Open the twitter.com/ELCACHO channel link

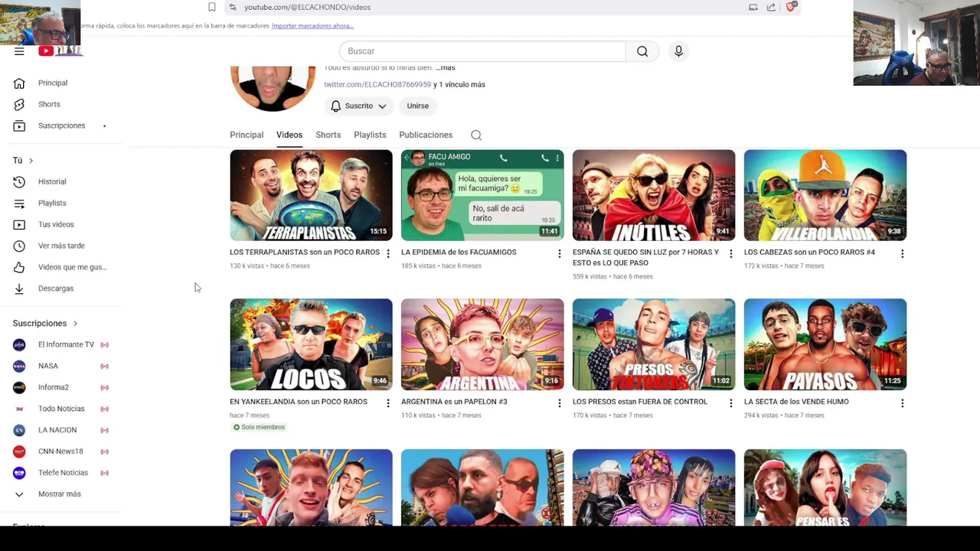click(x=377, y=84)
